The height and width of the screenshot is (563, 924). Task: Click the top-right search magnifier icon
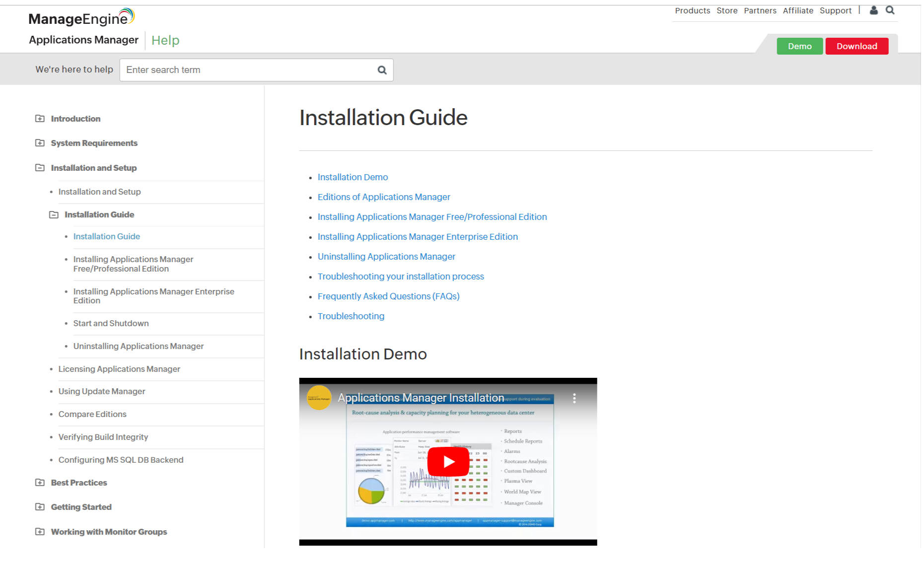pyautogui.click(x=890, y=10)
